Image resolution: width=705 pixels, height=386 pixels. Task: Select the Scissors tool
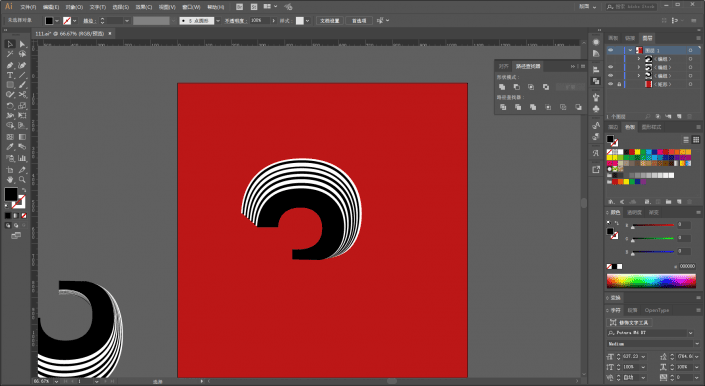(22, 95)
